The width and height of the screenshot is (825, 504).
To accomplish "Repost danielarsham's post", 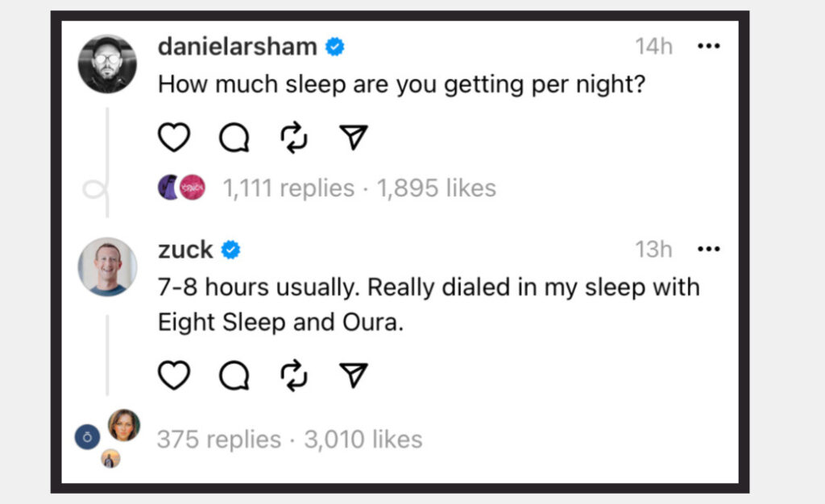I will pos(294,138).
